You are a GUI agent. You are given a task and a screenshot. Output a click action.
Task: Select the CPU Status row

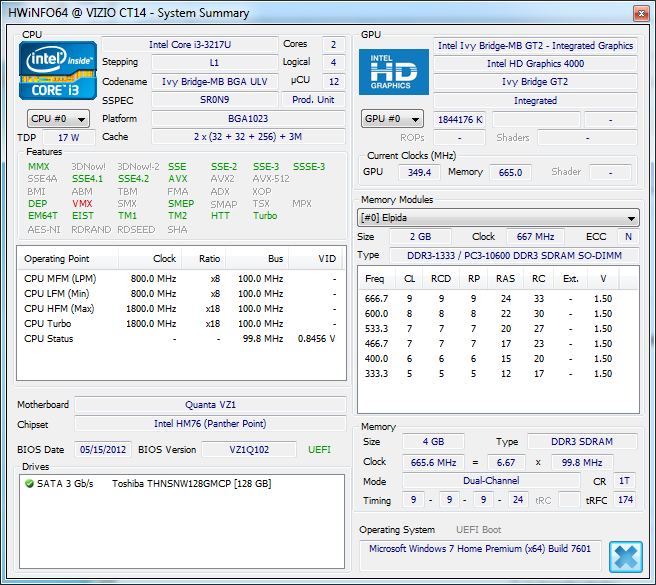coord(180,339)
